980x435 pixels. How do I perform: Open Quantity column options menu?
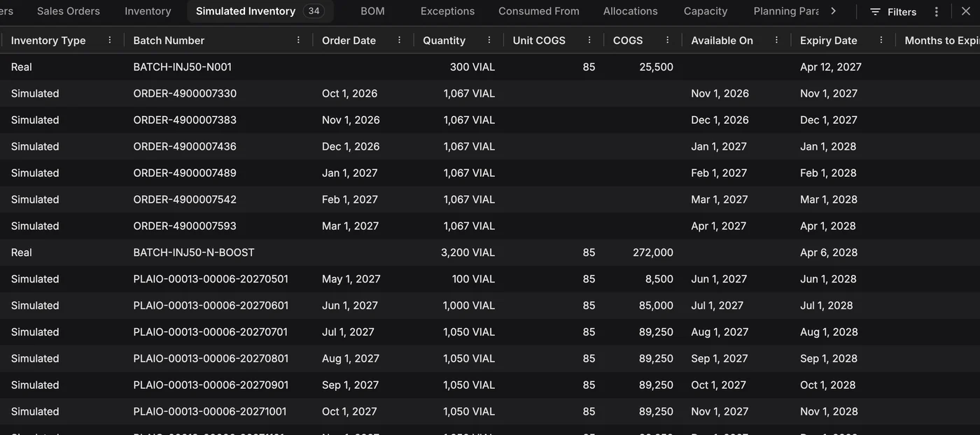pos(489,41)
